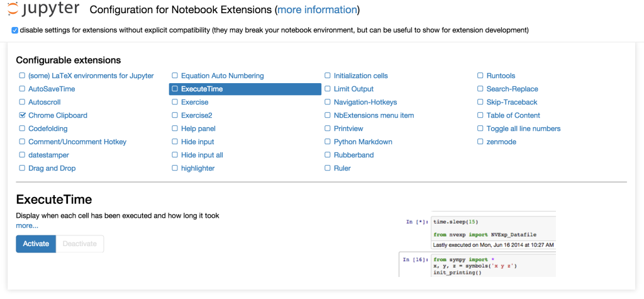Viewport: 644px width, 299px height.
Task: Select the Rubberband extension
Action: (353, 155)
